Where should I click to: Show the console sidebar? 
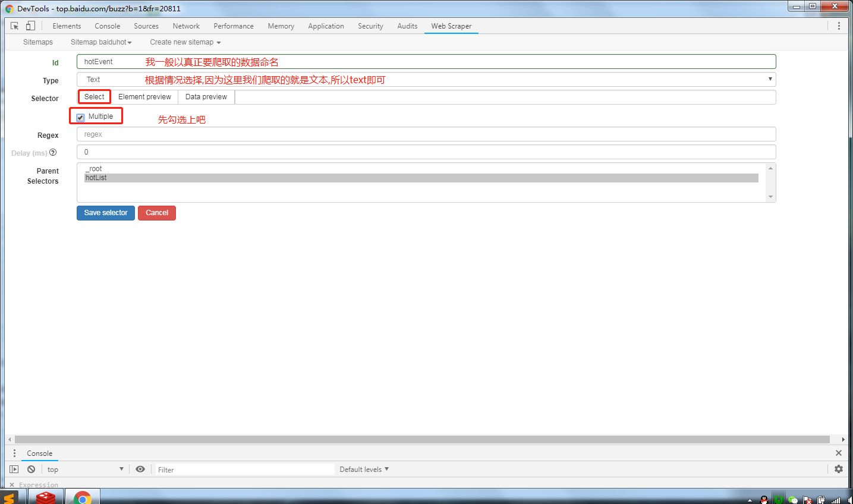click(14, 470)
